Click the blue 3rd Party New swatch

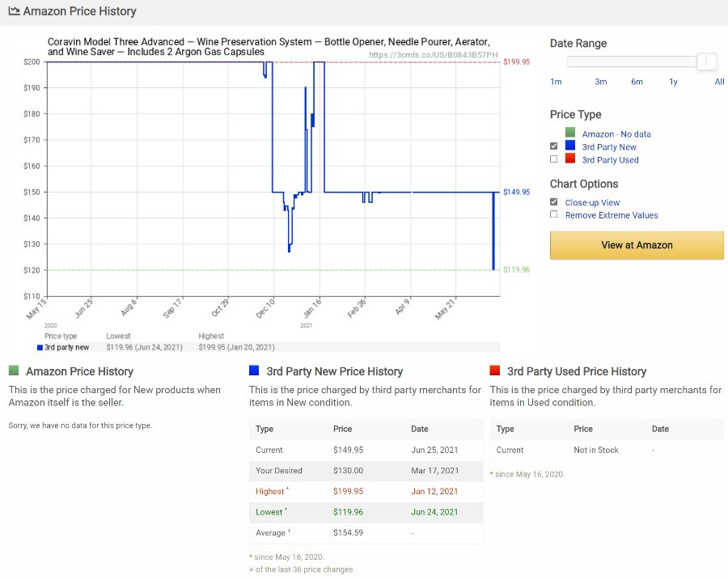click(x=570, y=146)
